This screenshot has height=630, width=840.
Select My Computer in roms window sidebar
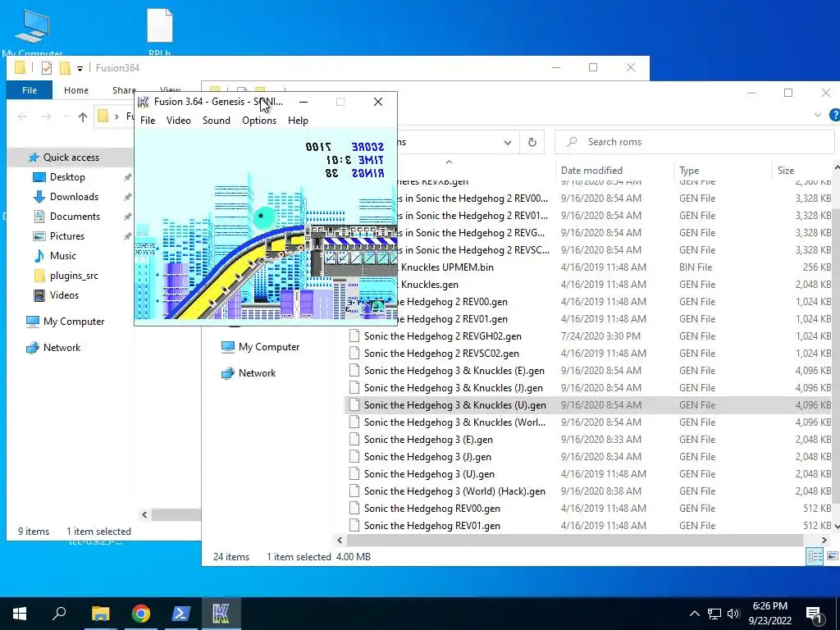tap(269, 347)
